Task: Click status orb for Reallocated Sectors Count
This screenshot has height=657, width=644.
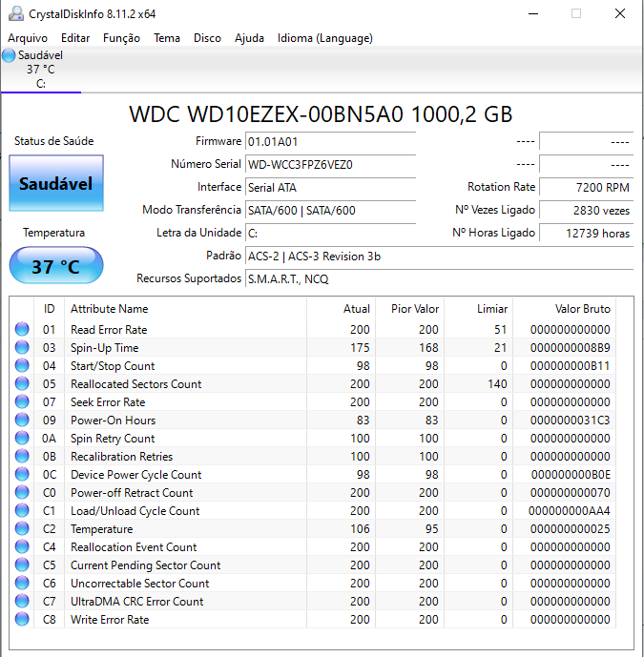Action: (x=22, y=384)
